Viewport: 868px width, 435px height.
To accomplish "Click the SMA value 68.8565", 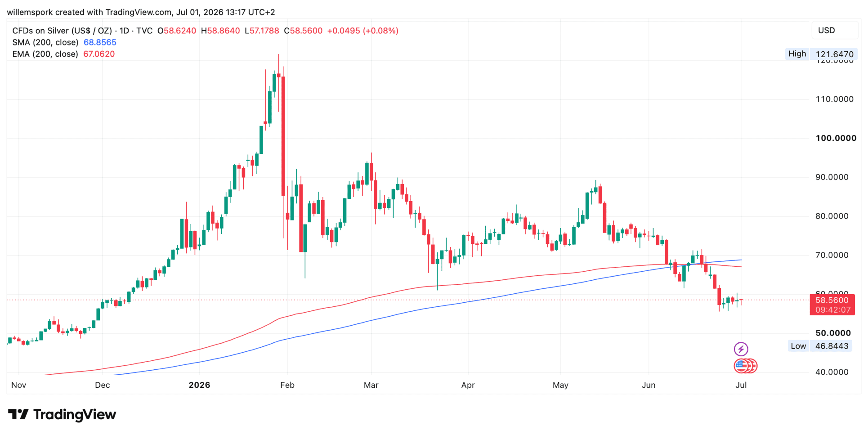I will coord(100,42).
